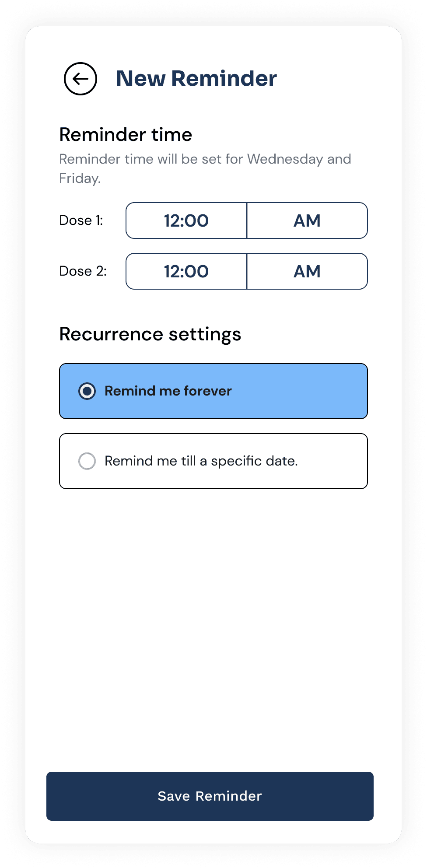Select the filled radio circle for Remind me forever
This screenshot has height=868, width=427.
pos(87,391)
